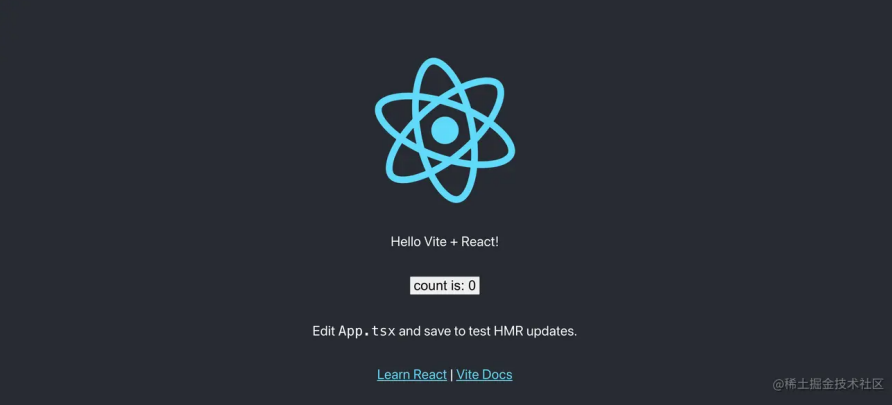
Task: Open the Vite Docs link
Action: (484, 375)
